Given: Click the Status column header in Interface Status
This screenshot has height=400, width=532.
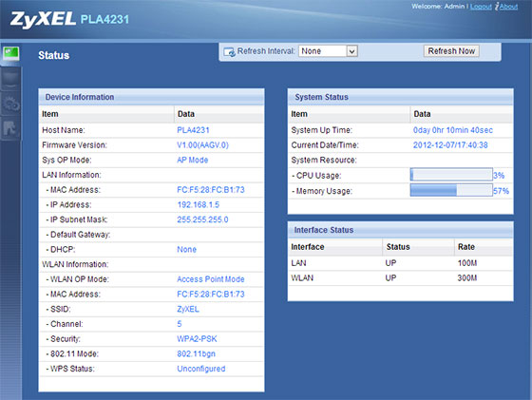Looking at the screenshot, I should [x=398, y=247].
